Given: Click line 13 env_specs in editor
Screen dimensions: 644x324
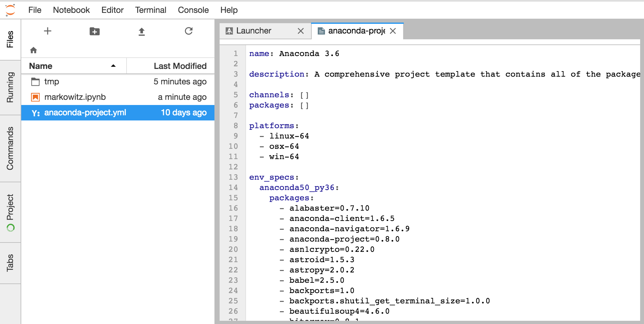Looking at the screenshot, I should 272,177.
